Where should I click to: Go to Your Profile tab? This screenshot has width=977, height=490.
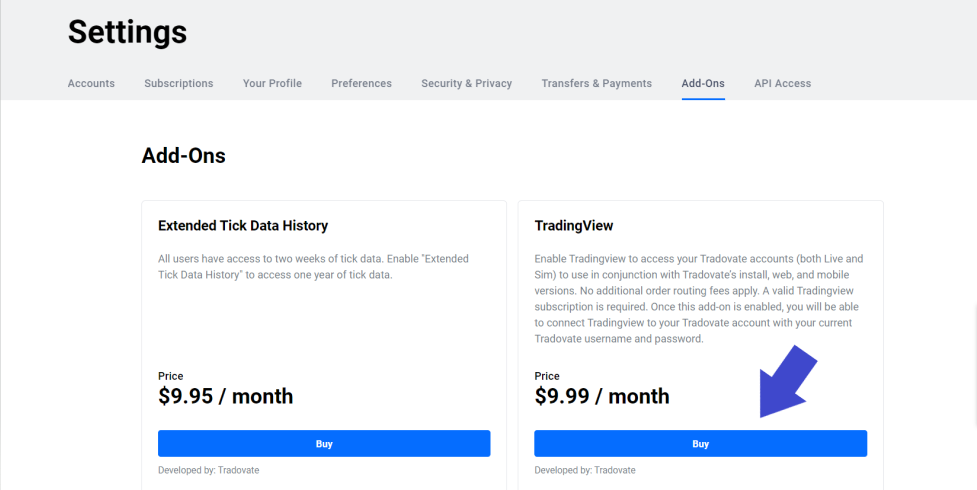tap(272, 83)
